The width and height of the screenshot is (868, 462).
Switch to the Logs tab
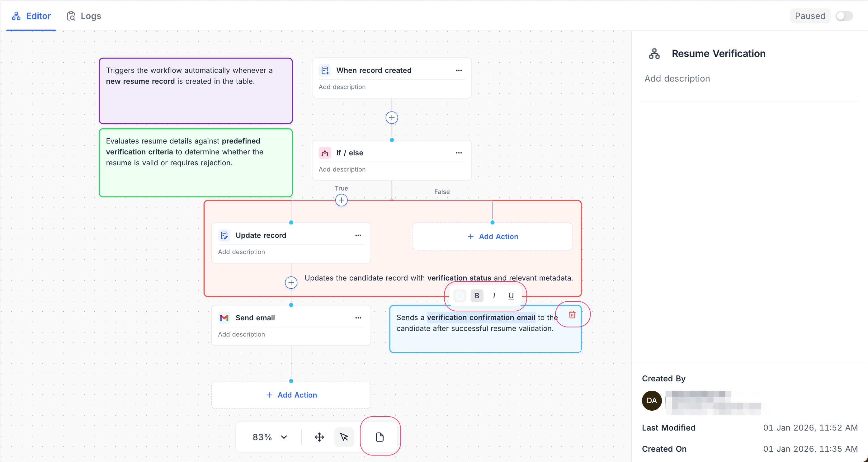click(x=83, y=16)
